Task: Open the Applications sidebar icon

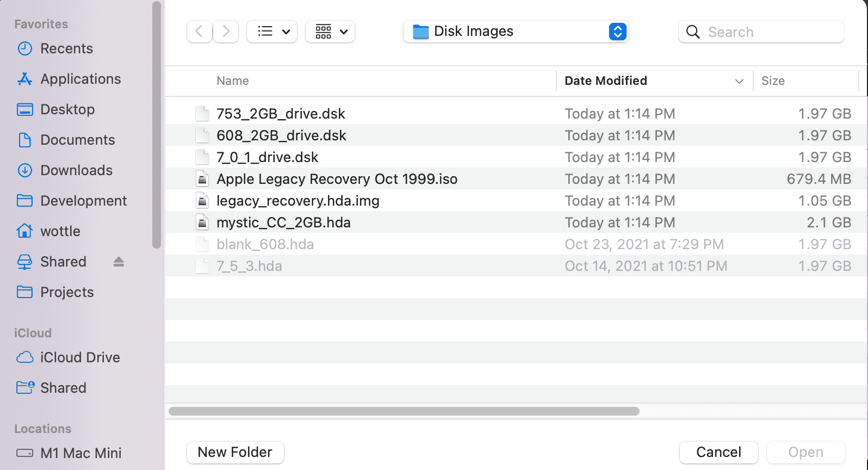Action: point(24,79)
